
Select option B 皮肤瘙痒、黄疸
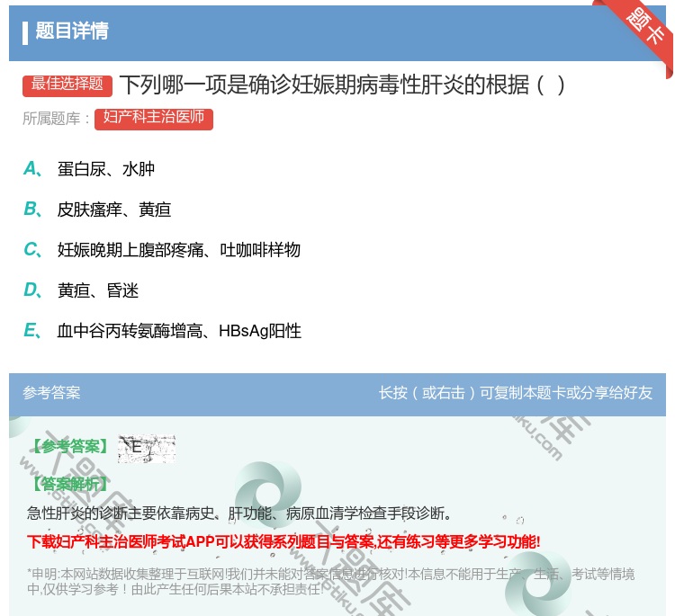[97, 209]
